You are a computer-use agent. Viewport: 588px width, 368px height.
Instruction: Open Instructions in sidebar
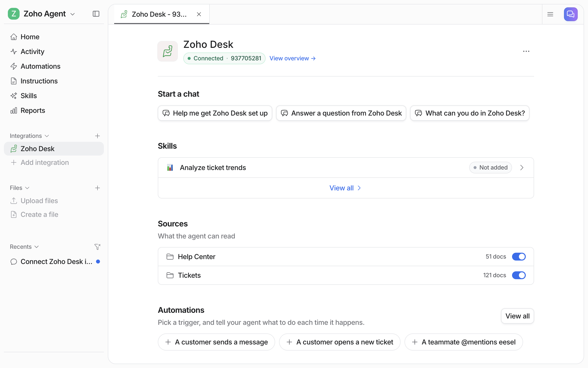coord(54,81)
